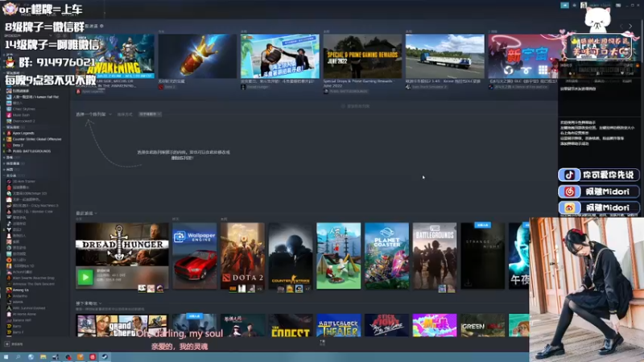Open the Battleblock Theater game cover

point(339,325)
